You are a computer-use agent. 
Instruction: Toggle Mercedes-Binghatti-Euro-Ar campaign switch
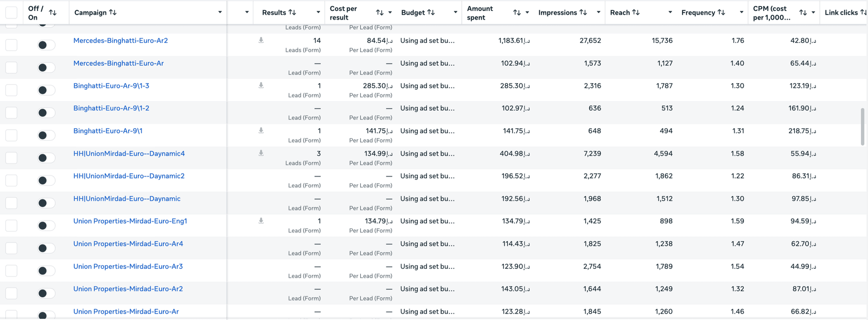46,67
